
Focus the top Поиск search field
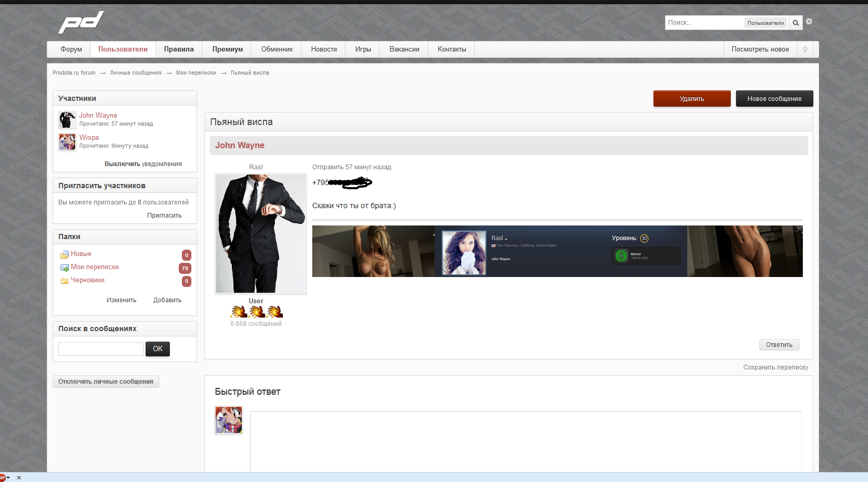(704, 23)
